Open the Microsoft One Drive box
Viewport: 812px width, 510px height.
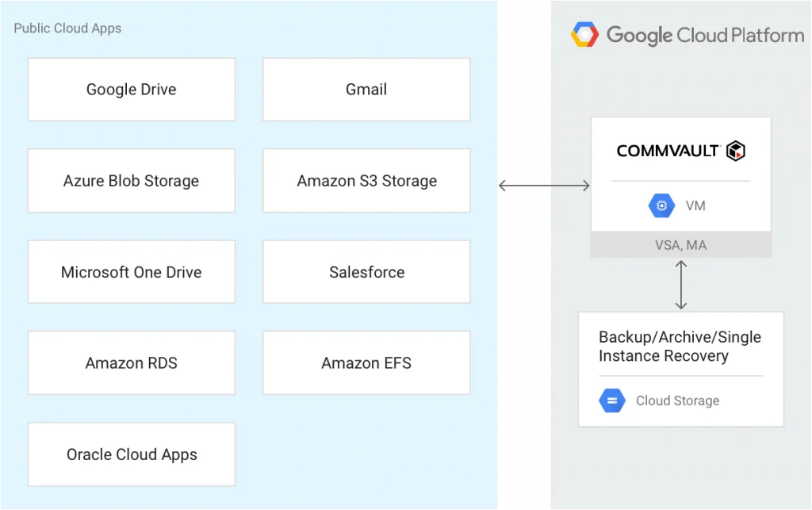[x=132, y=272]
